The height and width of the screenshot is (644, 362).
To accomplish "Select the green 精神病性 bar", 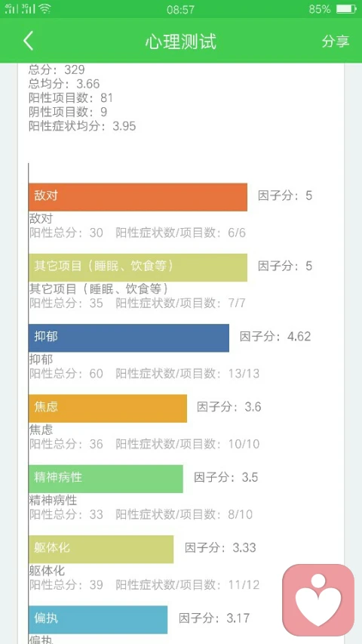I will [106, 479].
